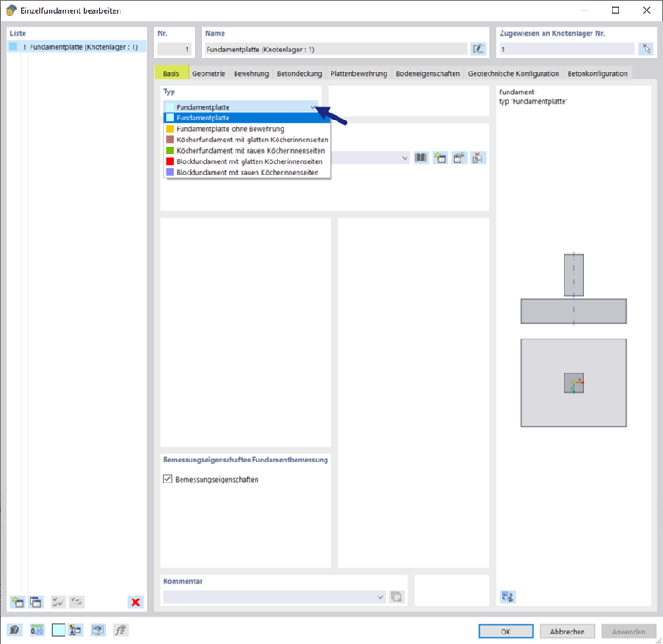Image resolution: width=663 pixels, height=644 pixels.
Task: Open the Bewehrung tab
Action: point(251,73)
